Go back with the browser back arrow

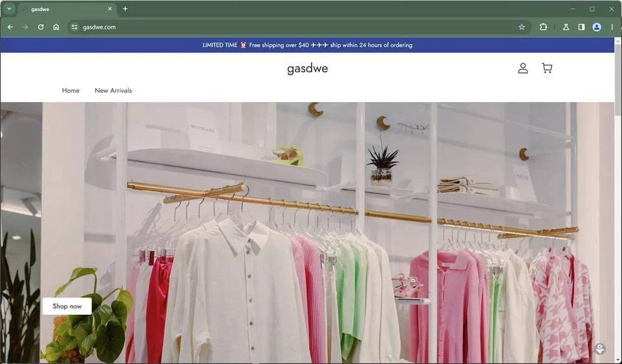[x=10, y=27]
